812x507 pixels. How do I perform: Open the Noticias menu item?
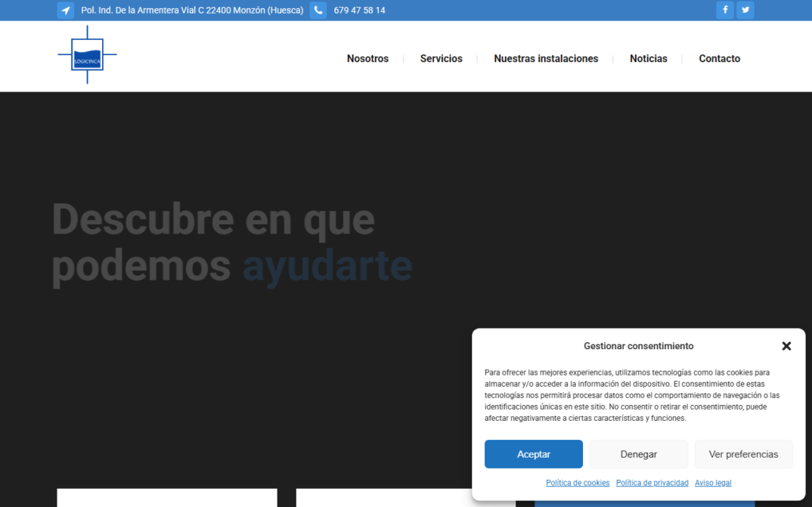(649, 58)
